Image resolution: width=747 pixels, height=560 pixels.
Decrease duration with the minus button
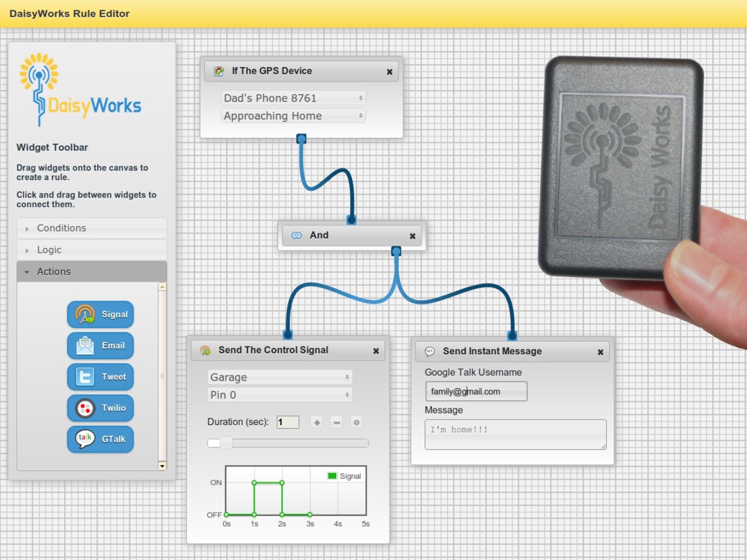coord(336,422)
